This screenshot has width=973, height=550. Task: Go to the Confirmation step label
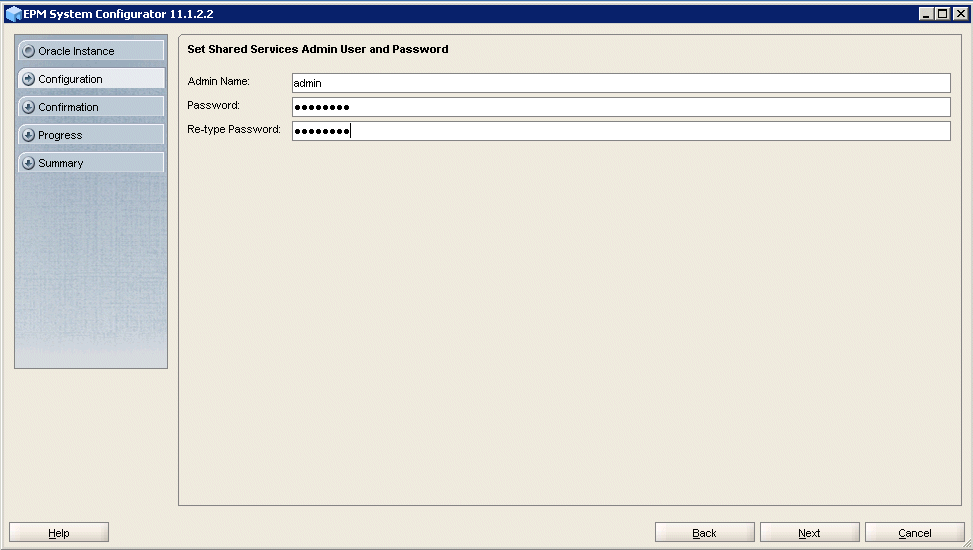click(x=69, y=107)
